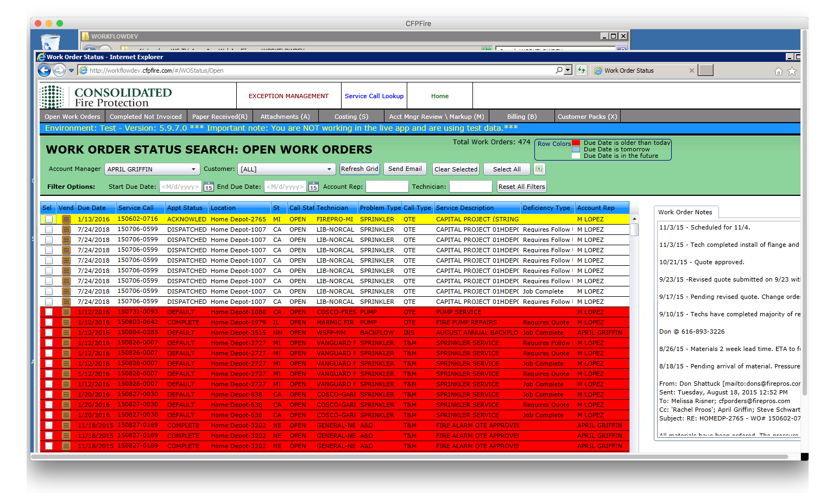This screenshot has width=839, height=504.
Task: Open the Customer Packs (X) tab
Action: coord(587,117)
